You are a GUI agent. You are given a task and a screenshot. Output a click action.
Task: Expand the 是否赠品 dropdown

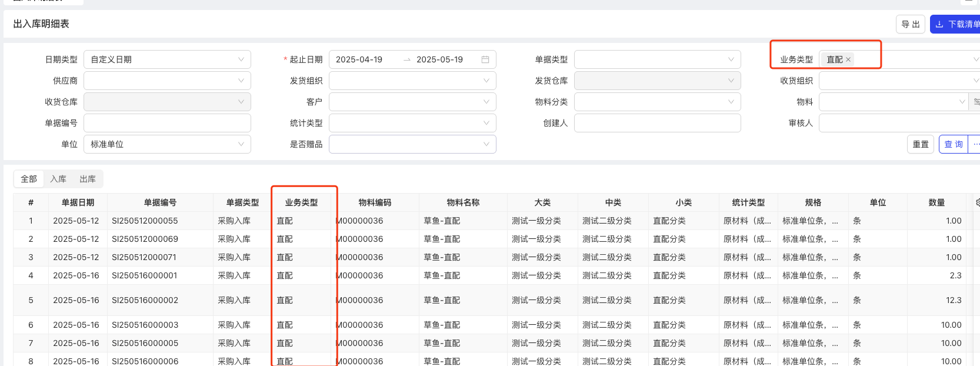point(412,144)
